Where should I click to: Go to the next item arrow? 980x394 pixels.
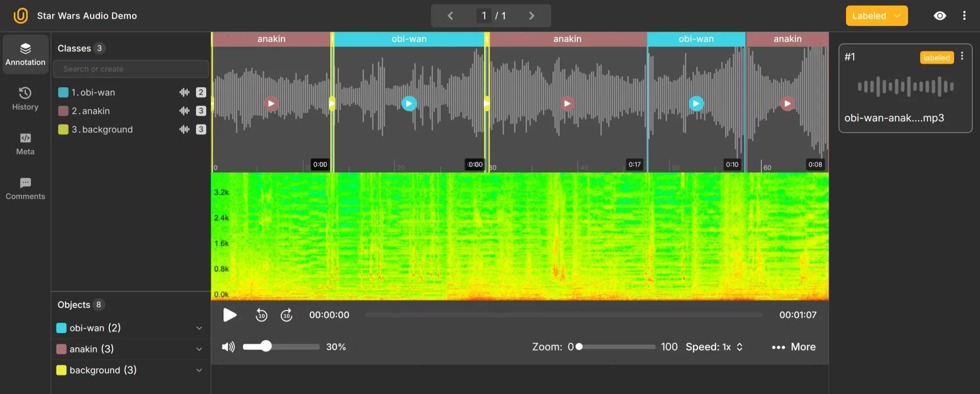(x=532, y=16)
